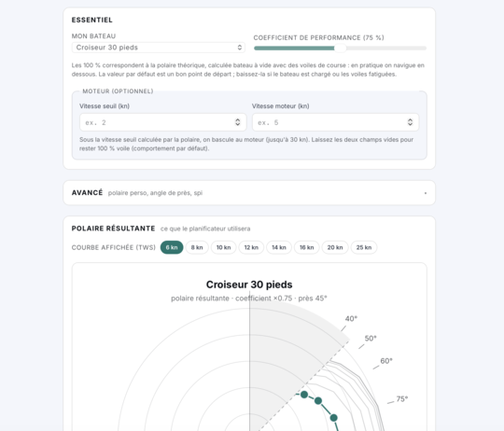Click the expand indicator of Avancé panel
The image size is (504, 431).
426,193
